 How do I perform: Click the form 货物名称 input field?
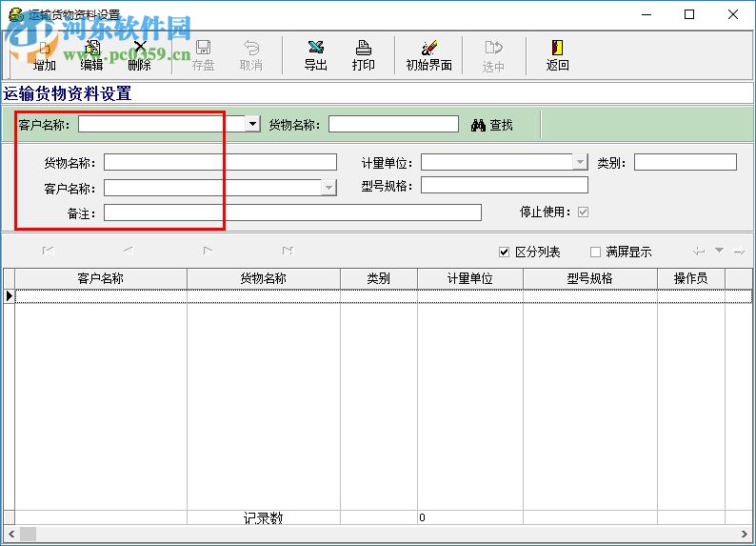coord(220,162)
